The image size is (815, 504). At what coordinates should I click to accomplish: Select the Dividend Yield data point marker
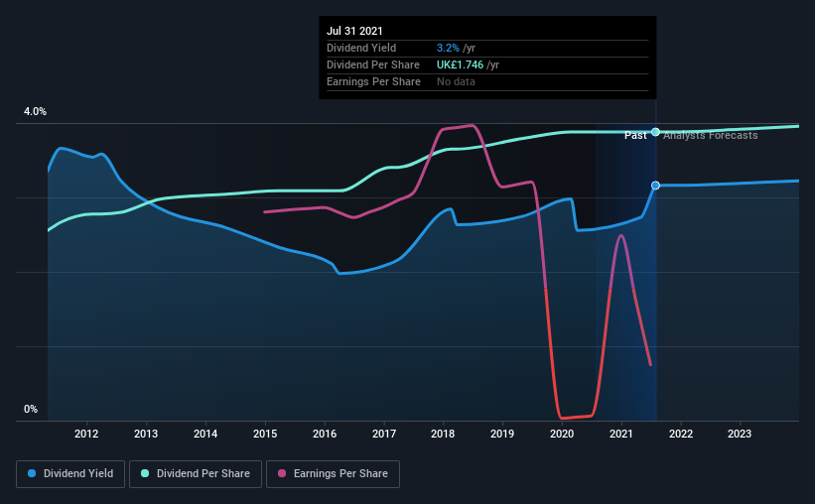pyautogui.click(x=655, y=186)
